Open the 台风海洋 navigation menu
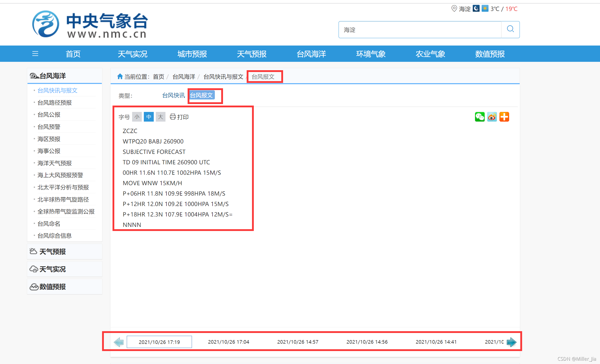This screenshot has width=600, height=364. click(311, 54)
